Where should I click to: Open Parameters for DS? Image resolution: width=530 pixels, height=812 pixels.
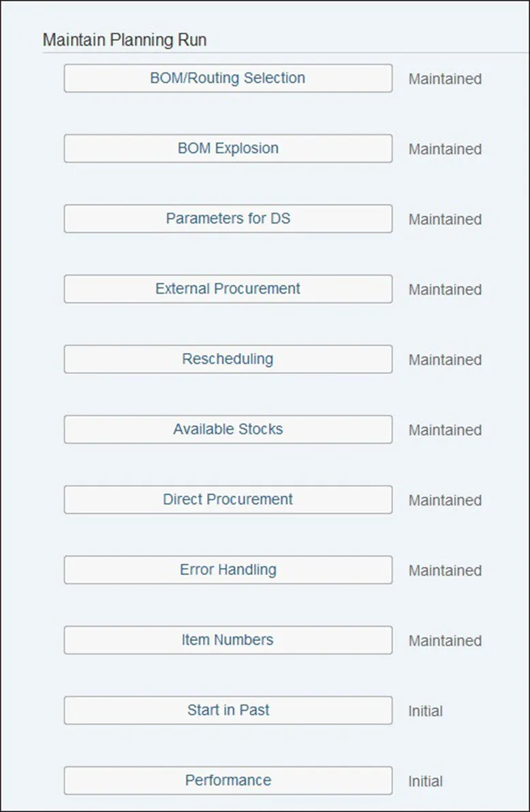coord(228,219)
